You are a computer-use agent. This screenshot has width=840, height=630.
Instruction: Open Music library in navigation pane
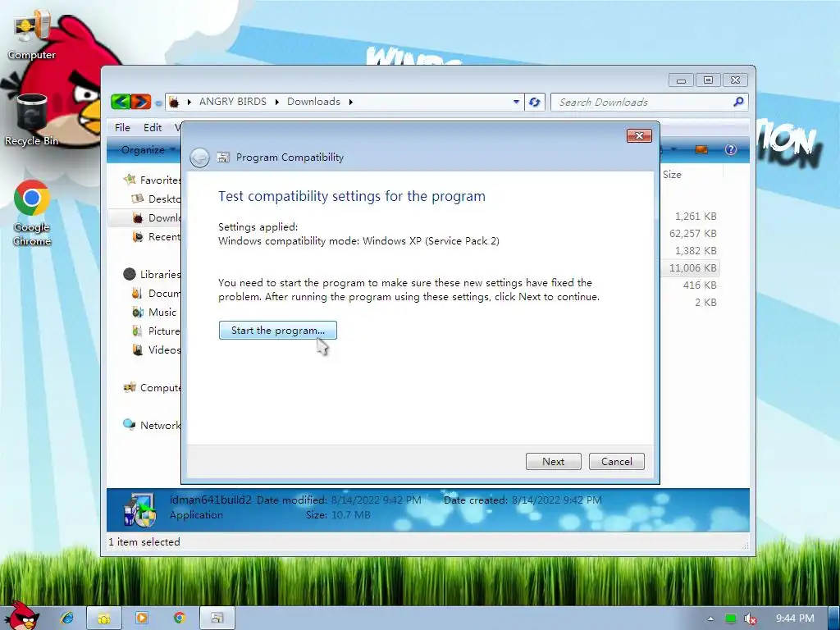[153, 312]
